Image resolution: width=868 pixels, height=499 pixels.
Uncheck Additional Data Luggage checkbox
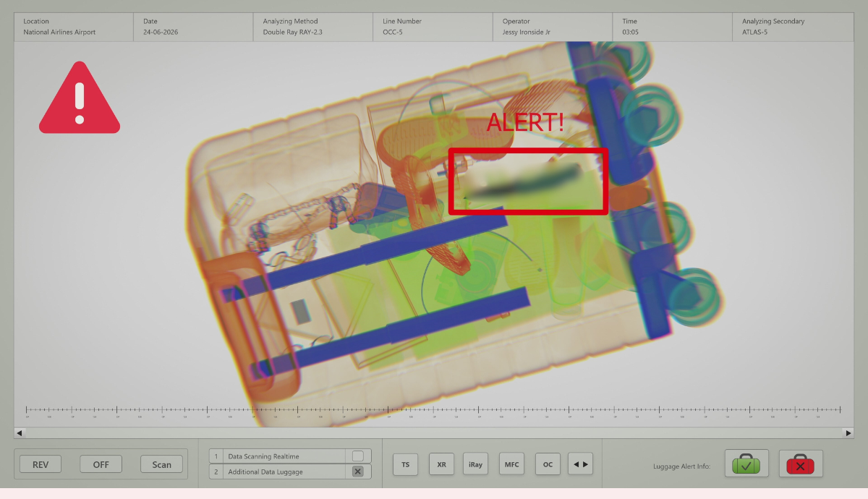coord(357,472)
